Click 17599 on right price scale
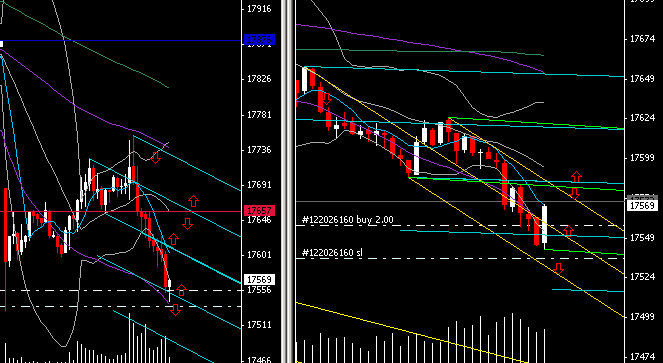The width and height of the screenshot is (663, 363). pos(643,158)
